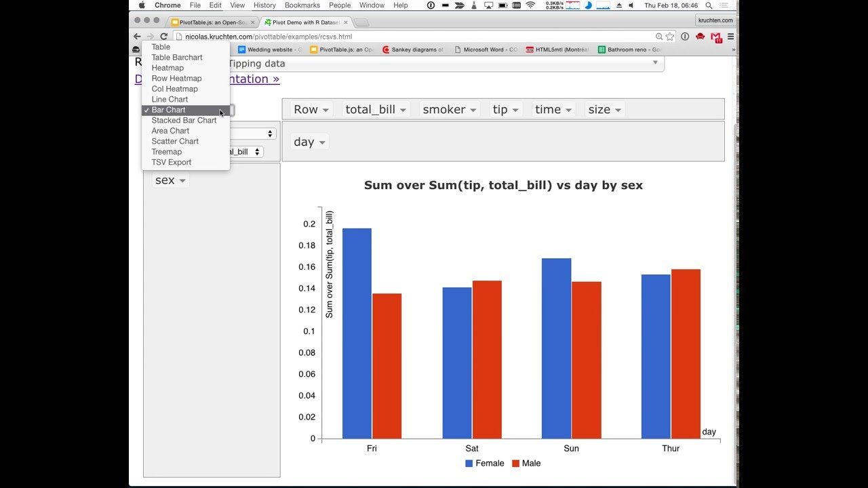The width and height of the screenshot is (868, 488).
Task: Click the Female legend blue swatch
Action: pyautogui.click(x=469, y=464)
